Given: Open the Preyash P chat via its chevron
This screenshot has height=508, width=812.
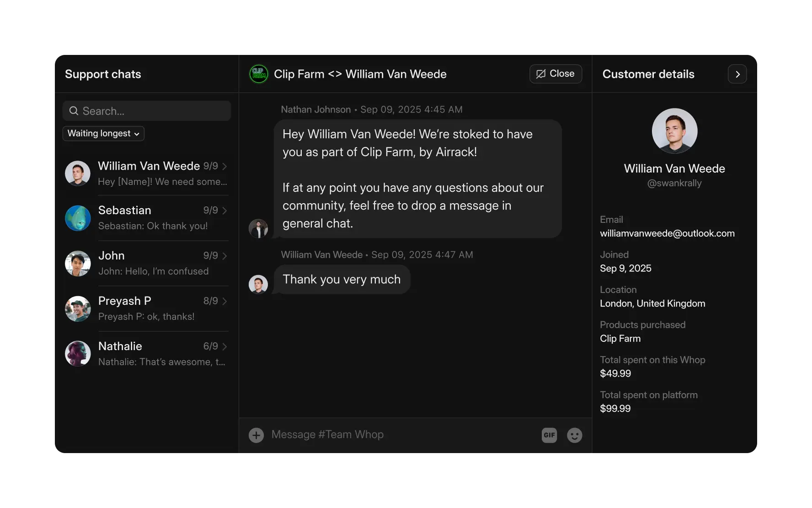Looking at the screenshot, I should [x=224, y=302].
